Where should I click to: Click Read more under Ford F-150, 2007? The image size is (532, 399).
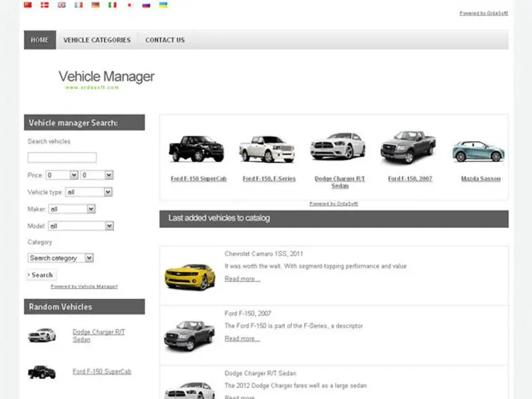point(242,338)
